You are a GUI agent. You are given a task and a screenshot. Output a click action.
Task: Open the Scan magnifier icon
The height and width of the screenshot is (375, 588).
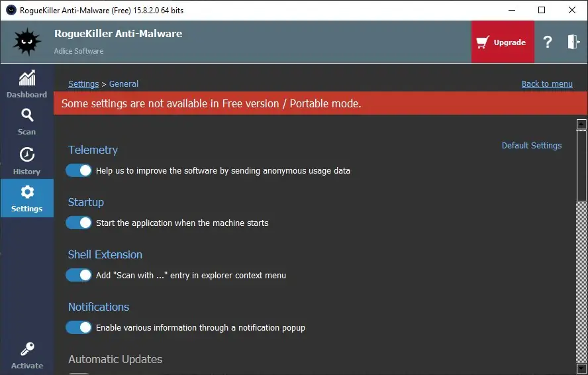click(x=27, y=115)
